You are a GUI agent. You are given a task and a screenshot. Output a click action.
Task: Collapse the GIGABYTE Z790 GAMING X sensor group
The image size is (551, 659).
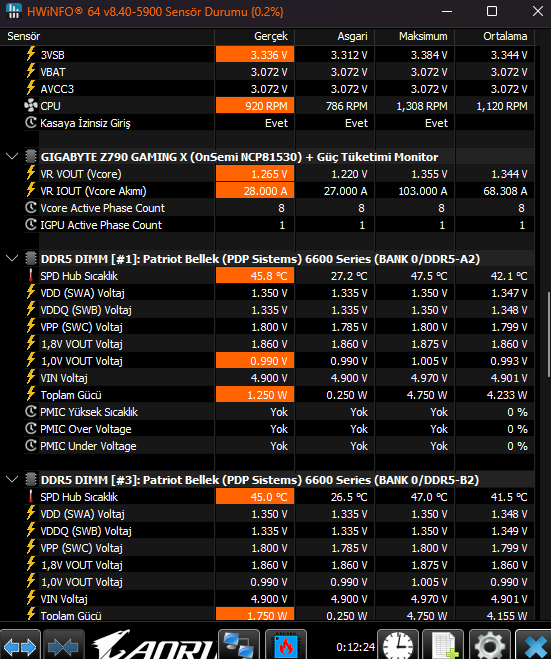point(12,157)
